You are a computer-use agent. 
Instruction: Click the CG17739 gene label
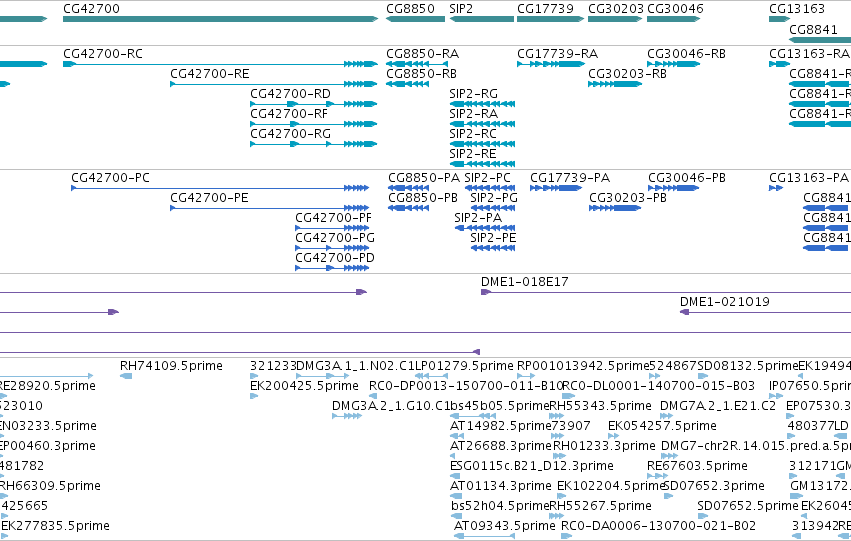545,9
